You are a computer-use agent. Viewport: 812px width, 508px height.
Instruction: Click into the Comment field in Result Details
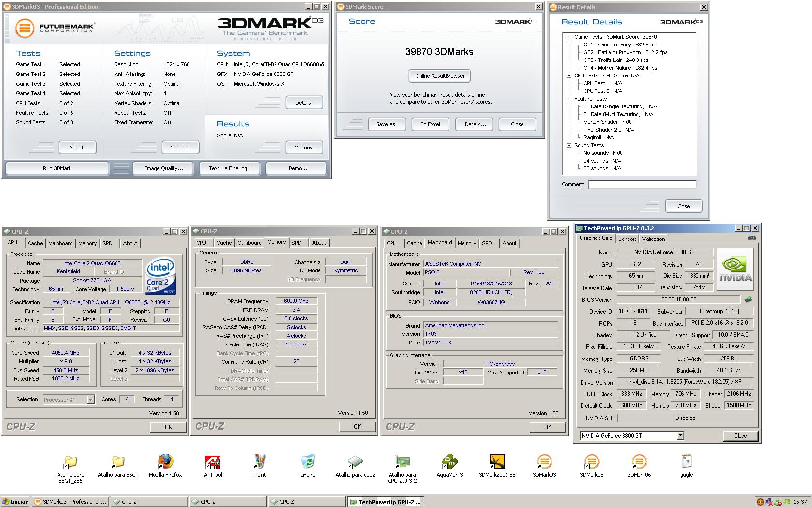pos(642,184)
